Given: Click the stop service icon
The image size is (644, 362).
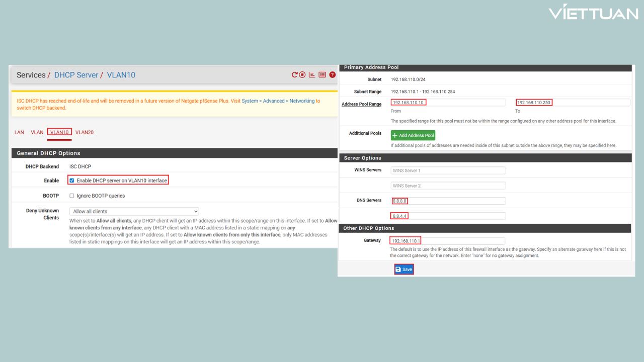Looking at the screenshot, I should tap(302, 75).
